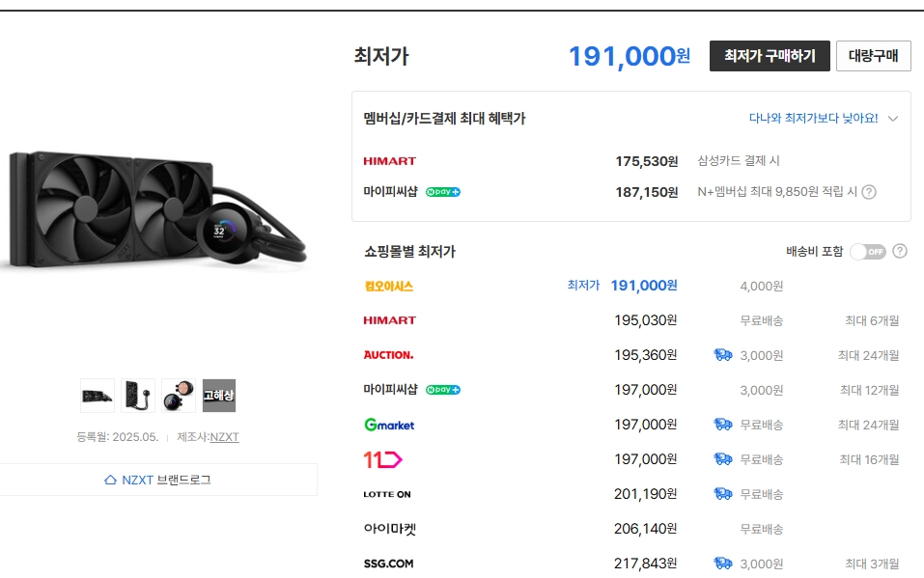Viewport: 924px width, 578px height.
Task: Click 최대 16개월 installment in 11번가 row
Action: tap(869, 459)
